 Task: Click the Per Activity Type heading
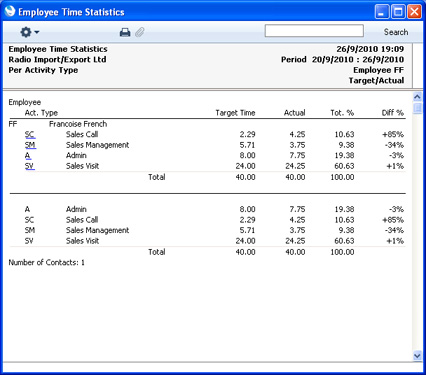(43, 70)
